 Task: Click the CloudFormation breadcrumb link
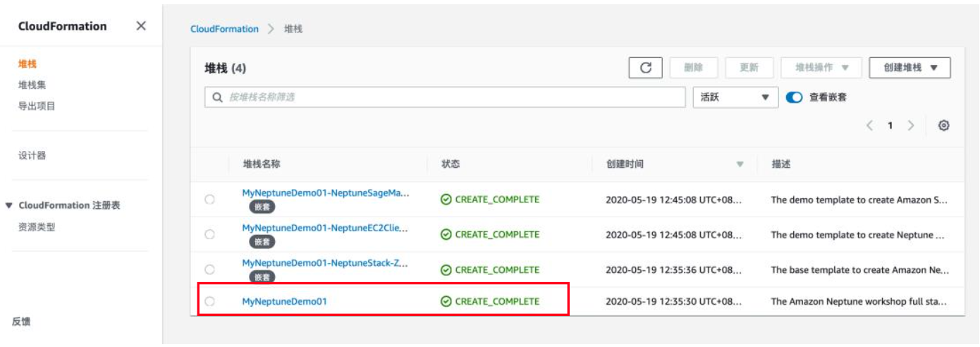click(224, 29)
